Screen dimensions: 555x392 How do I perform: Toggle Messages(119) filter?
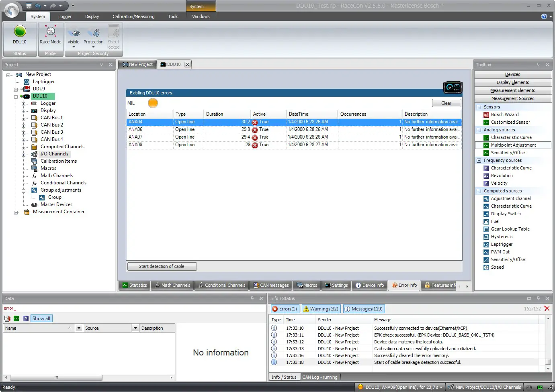point(364,309)
